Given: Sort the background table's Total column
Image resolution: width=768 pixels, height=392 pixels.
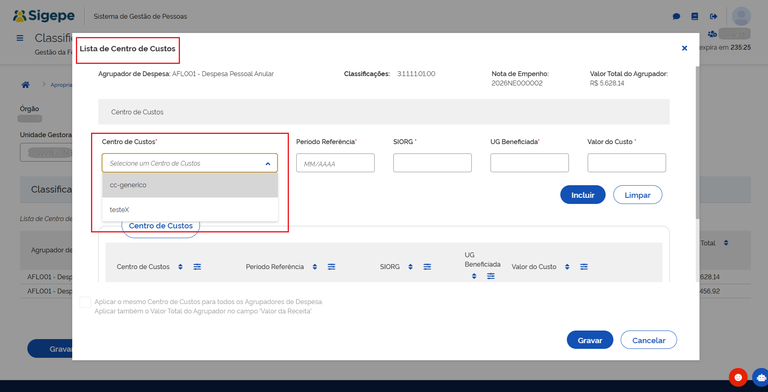Looking at the screenshot, I should 726,243.
